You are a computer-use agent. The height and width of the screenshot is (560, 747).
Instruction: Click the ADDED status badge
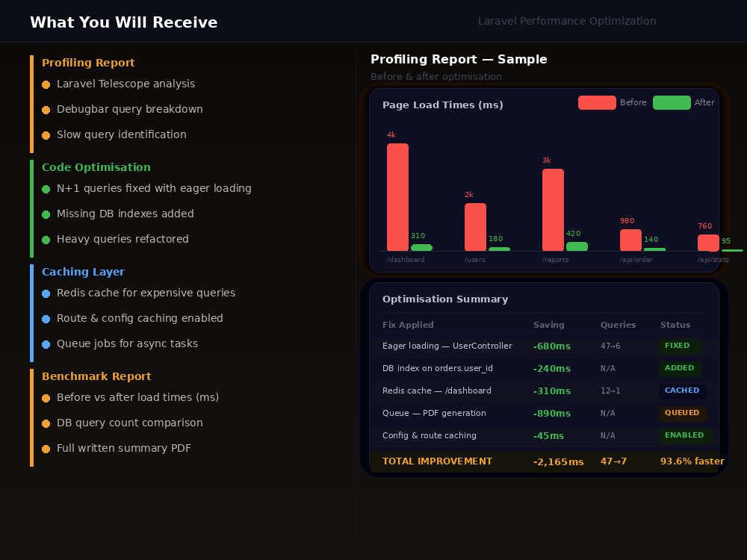(x=680, y=368)
